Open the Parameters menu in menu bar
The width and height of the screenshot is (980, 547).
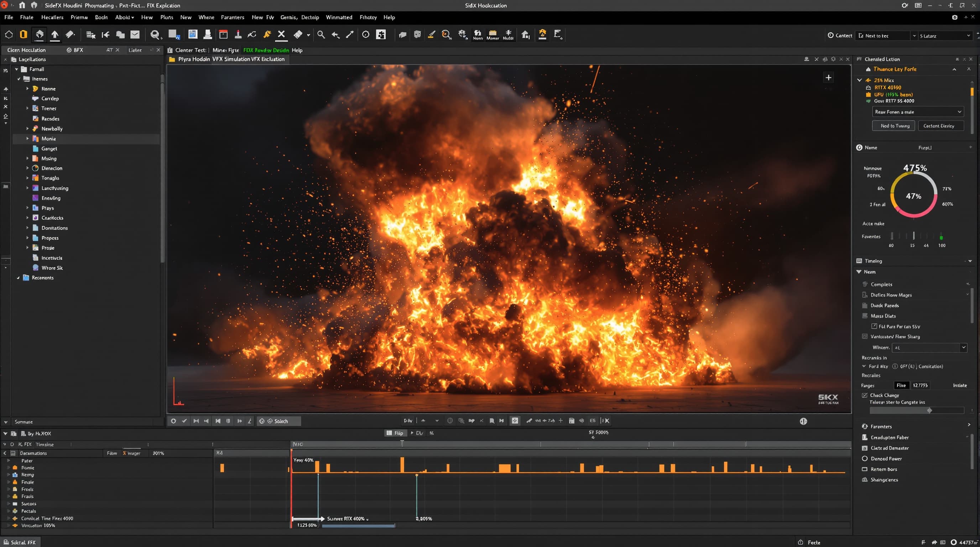[233, 17]
